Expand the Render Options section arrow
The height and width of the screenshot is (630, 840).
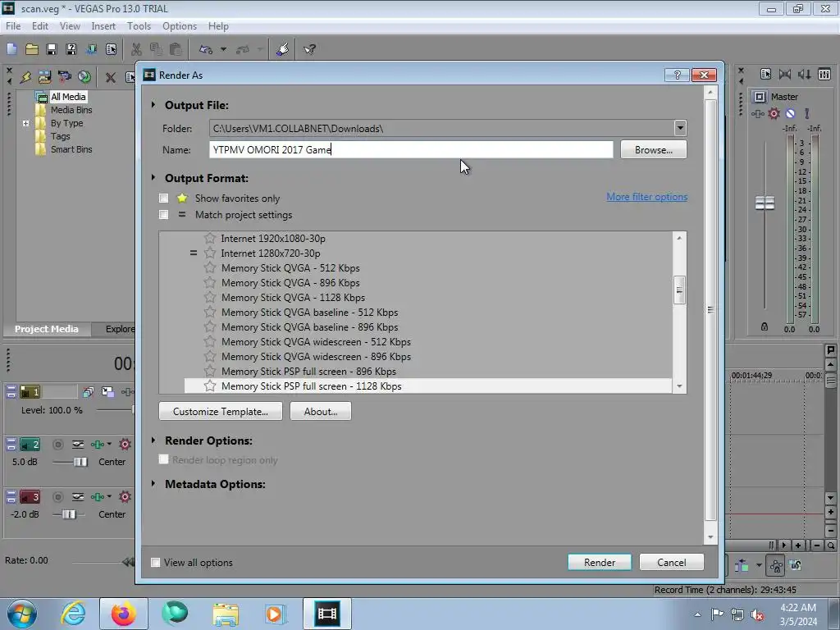click(x=153, y=440)
